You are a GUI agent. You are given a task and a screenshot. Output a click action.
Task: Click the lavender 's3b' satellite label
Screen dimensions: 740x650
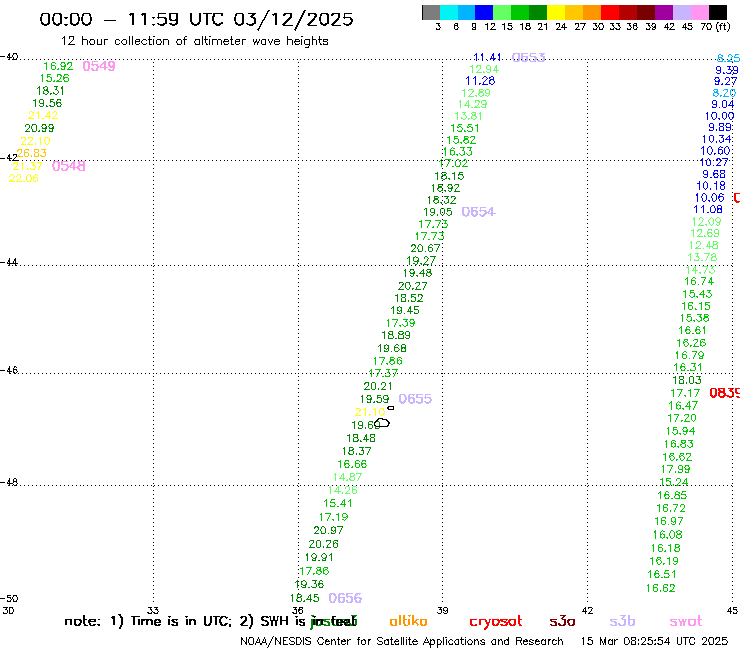[x=622, y=621]
